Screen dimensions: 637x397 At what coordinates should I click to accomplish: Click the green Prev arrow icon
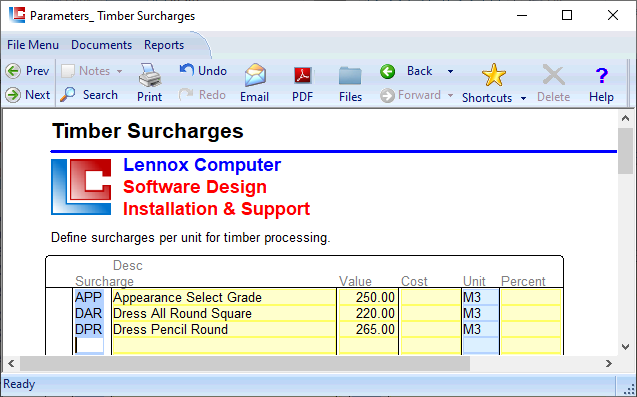tap(13, 71)
